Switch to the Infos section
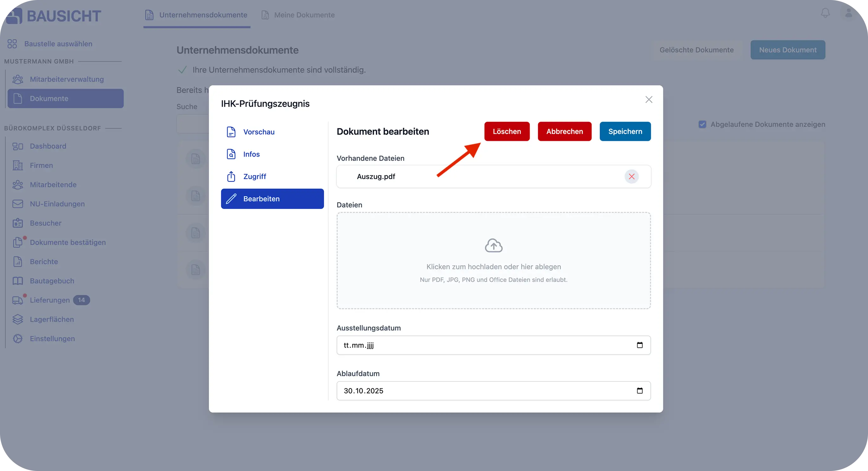Screen dimensions: 868x471 (x=272, y=154)
